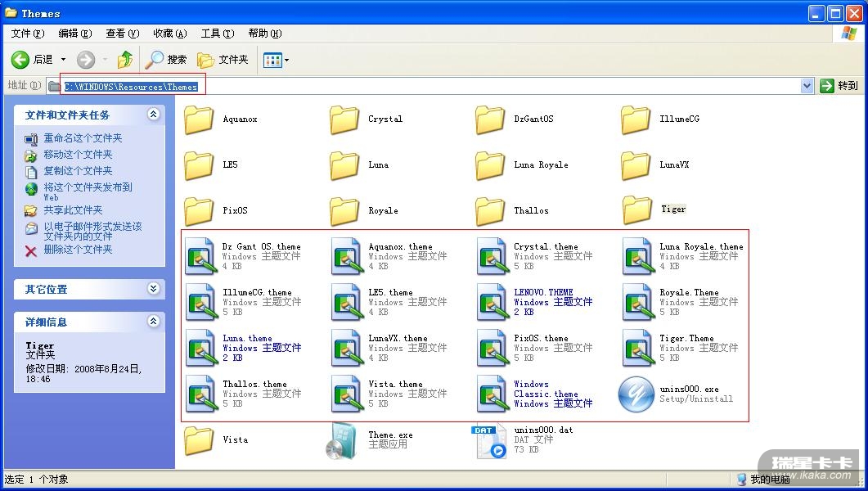The width and height of the screenshot is (868, 491).
Task: Go back with the 后退 button
Action: pyautogui.click(x=32, y=60)
